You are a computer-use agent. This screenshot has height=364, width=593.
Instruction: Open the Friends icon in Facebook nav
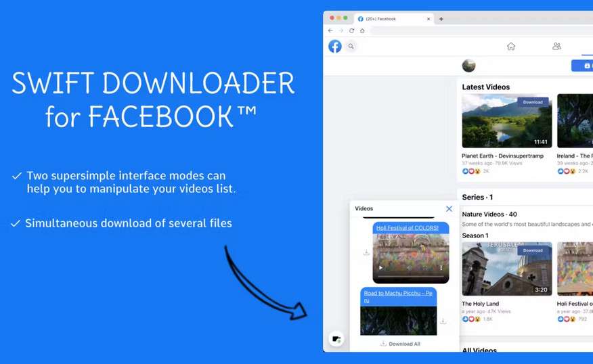pos(556,46)
